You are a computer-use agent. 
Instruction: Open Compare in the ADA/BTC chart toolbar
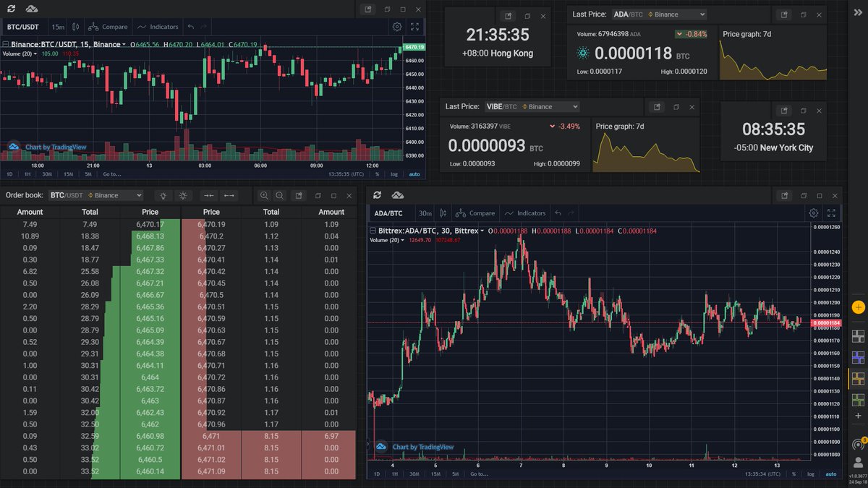click(x=475, y=213)
